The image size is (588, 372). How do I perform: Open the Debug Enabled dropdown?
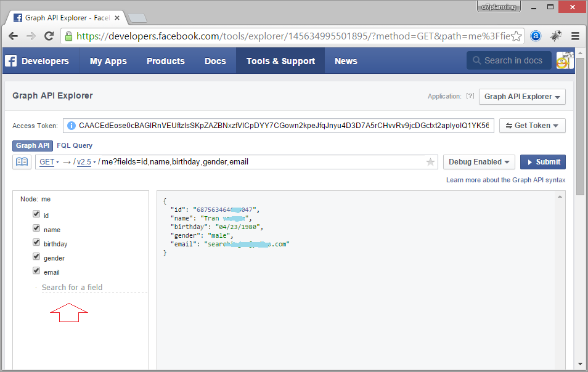[x=479, y=162]
